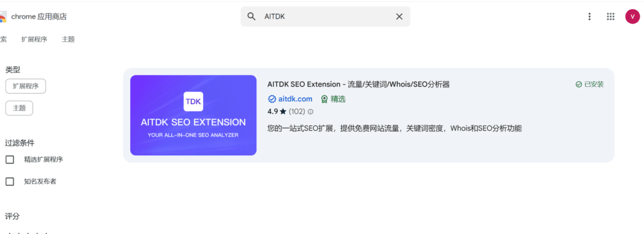The image size is (644, 234).
Task: Click the info icon next to (102)
Action: click(311, 112)
